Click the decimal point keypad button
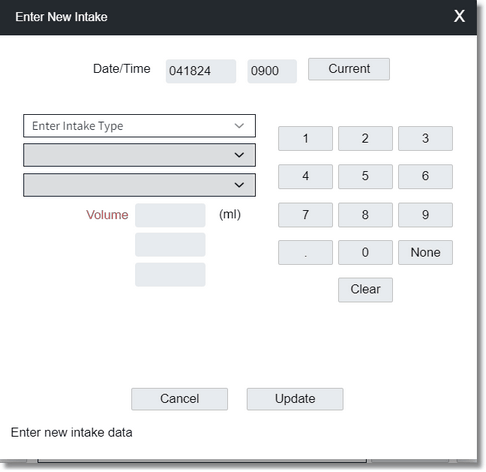 [x=305, y=252]
